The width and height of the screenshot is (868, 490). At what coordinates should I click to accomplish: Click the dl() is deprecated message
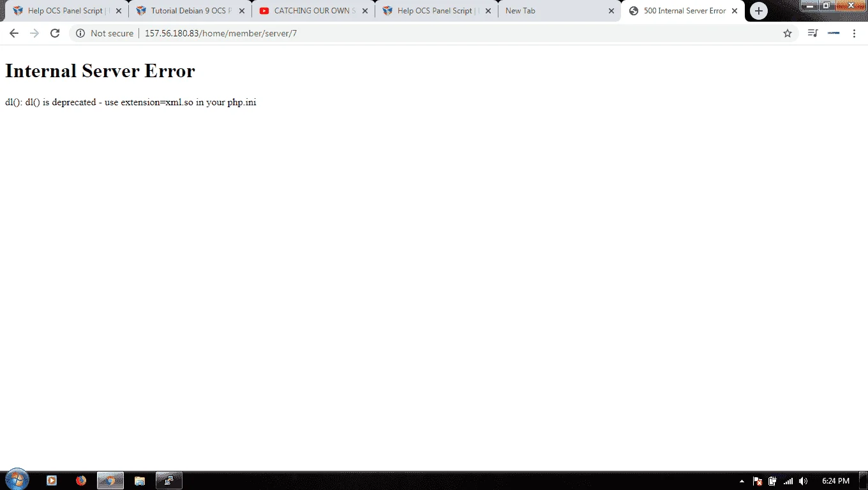coord(131,102)
